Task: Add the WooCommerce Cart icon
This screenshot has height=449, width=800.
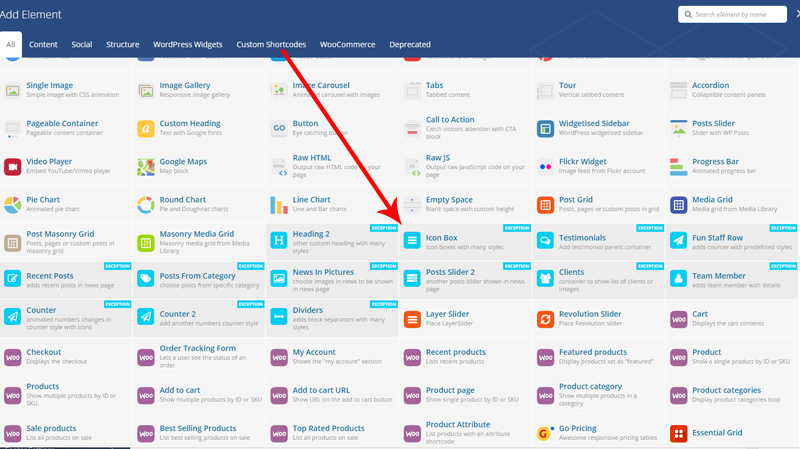Action: 678,319
